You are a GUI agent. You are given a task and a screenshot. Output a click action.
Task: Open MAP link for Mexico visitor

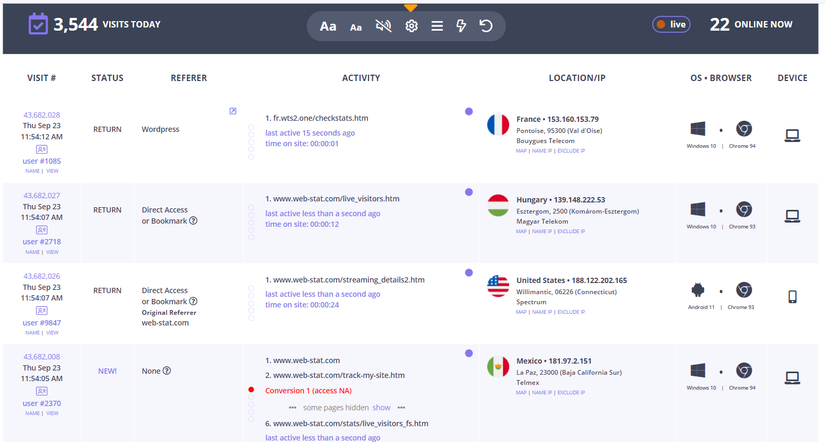pos(521,393)
